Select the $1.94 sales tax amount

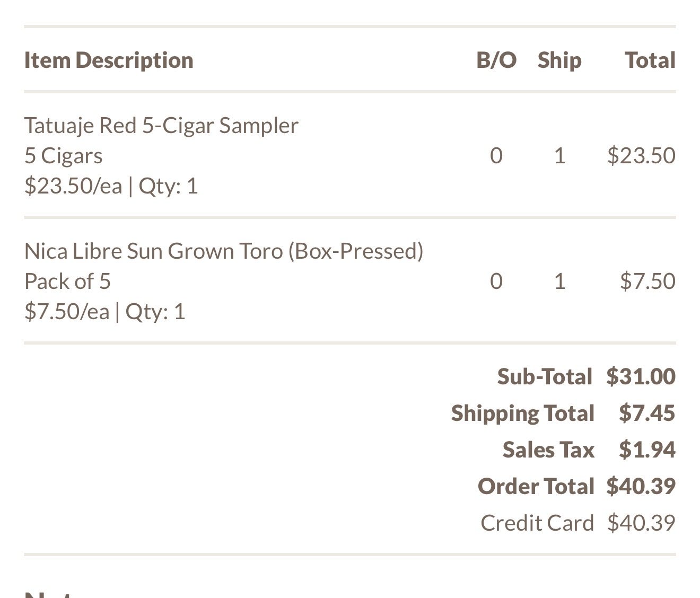click(647, 450)
